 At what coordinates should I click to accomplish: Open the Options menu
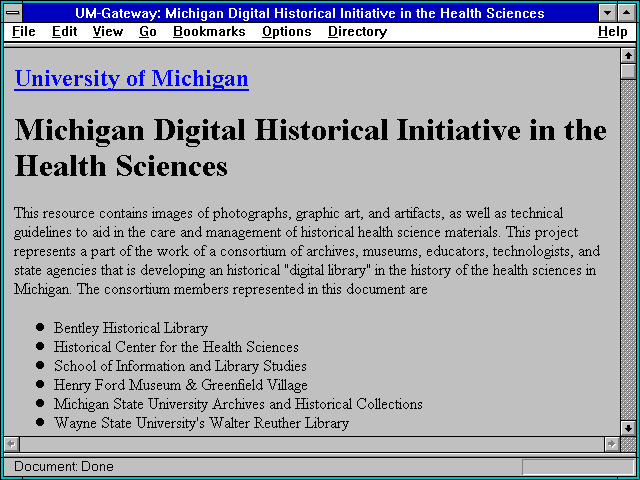(287, 32)
